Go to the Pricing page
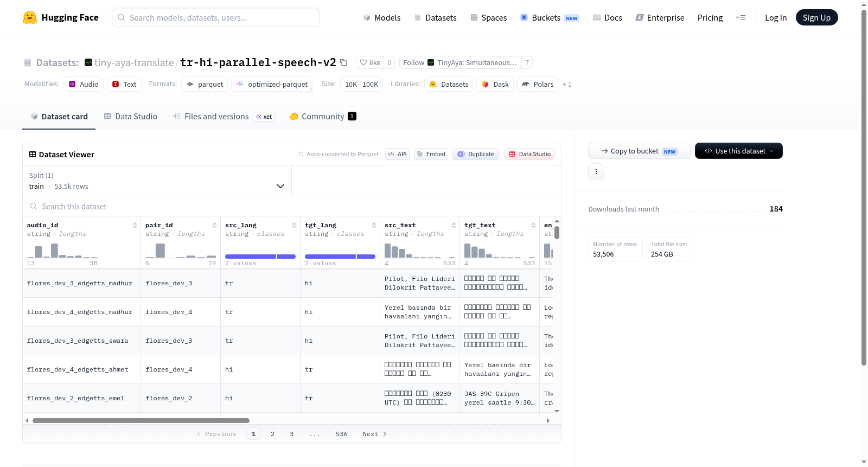This screenshot has height=467, width=868. [x=710, y=17]
